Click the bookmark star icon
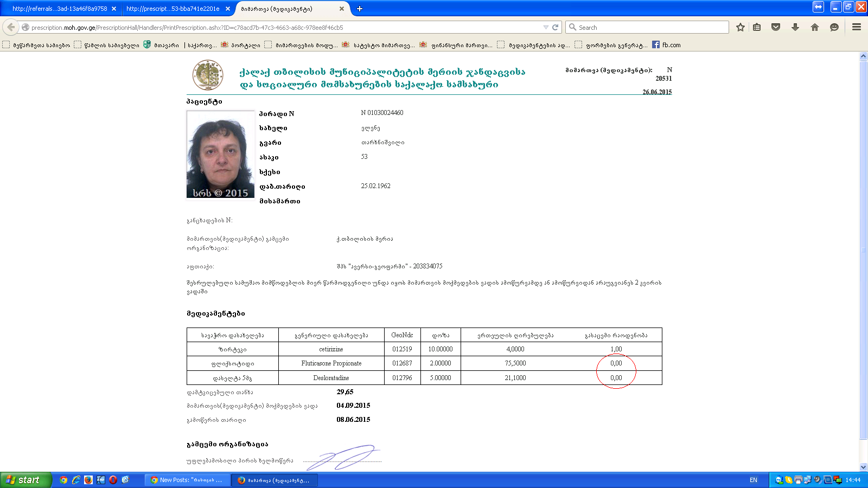The image size is (868, 488). [740, 27]
